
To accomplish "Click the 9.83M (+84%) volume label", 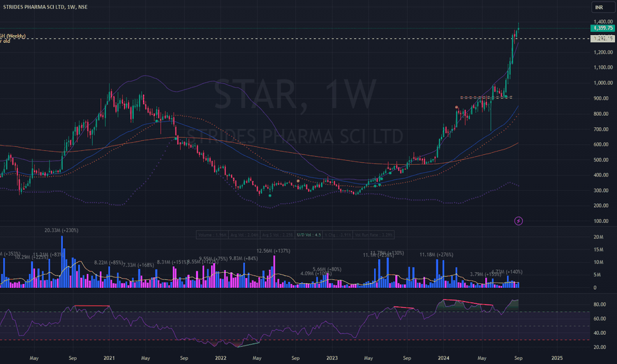I will click(244, 259).
